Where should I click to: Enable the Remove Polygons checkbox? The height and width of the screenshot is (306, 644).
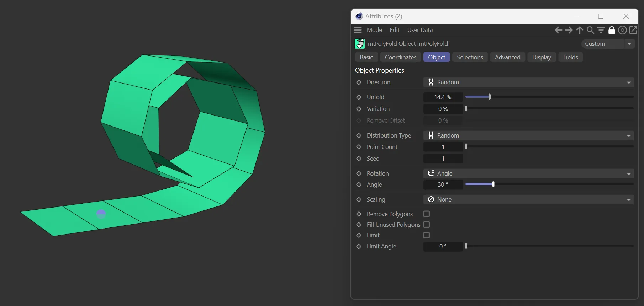[427, 214]
